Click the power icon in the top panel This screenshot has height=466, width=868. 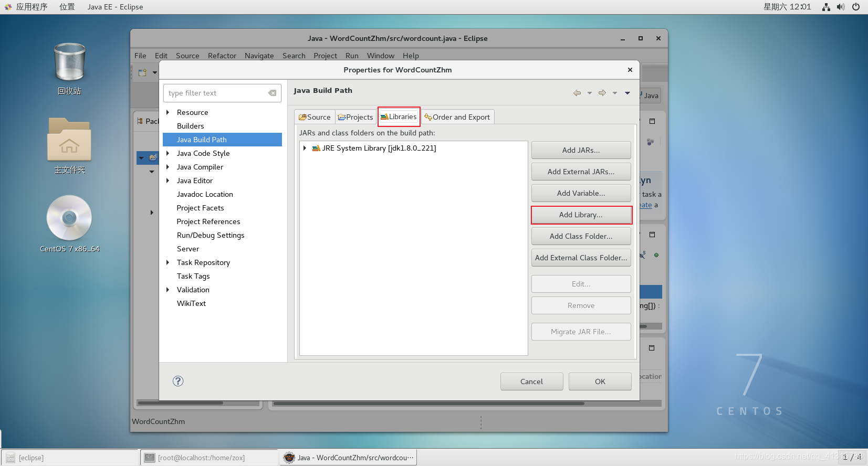click(x=856, y=7)
